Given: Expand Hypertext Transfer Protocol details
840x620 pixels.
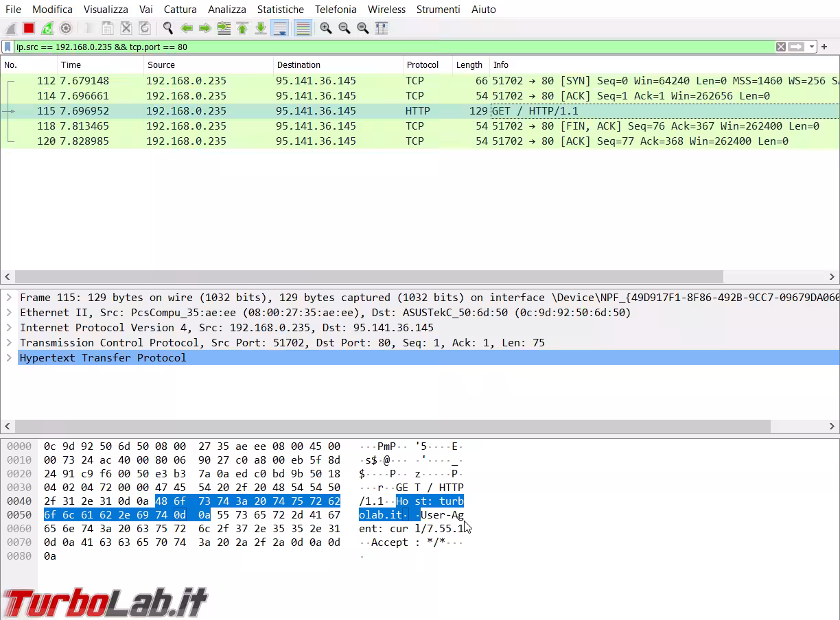Looking at the screenshot, I should click(x=10, y=357).
